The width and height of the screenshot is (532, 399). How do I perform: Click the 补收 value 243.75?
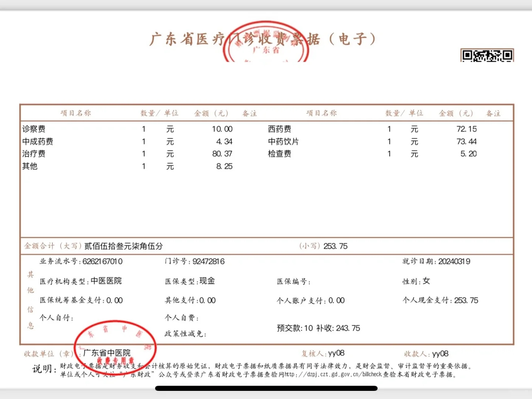tap(348, 328)
